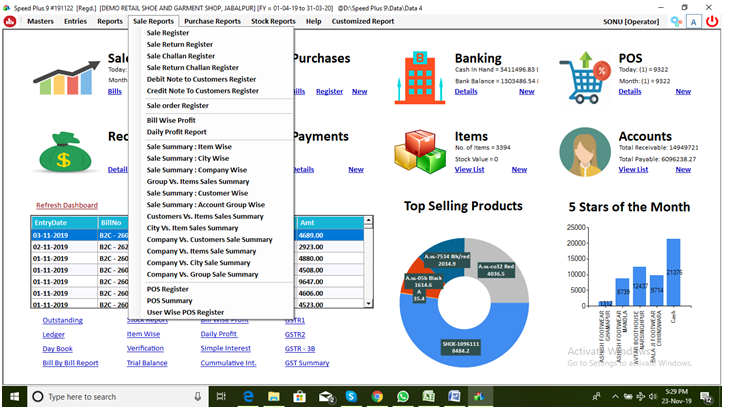Open Skype from the taskbar
This screenshot has height=419, width=752.
(351, 396)
